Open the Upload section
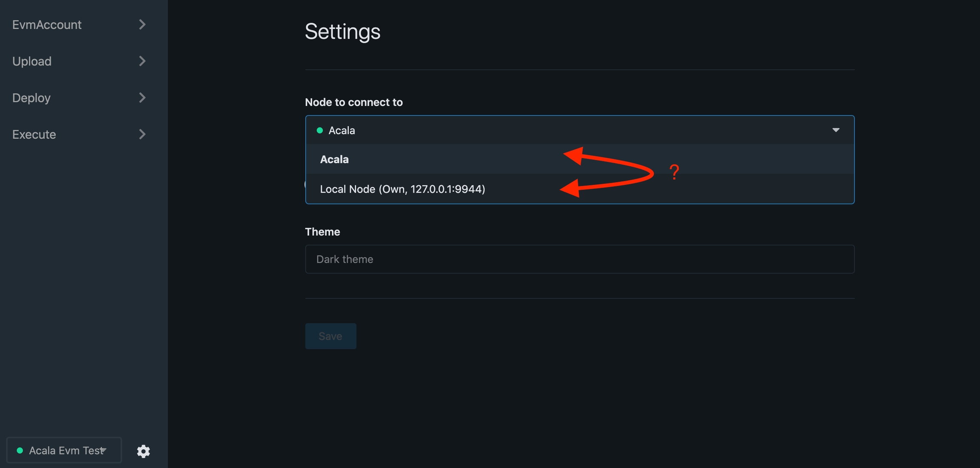 coord(32,61)
